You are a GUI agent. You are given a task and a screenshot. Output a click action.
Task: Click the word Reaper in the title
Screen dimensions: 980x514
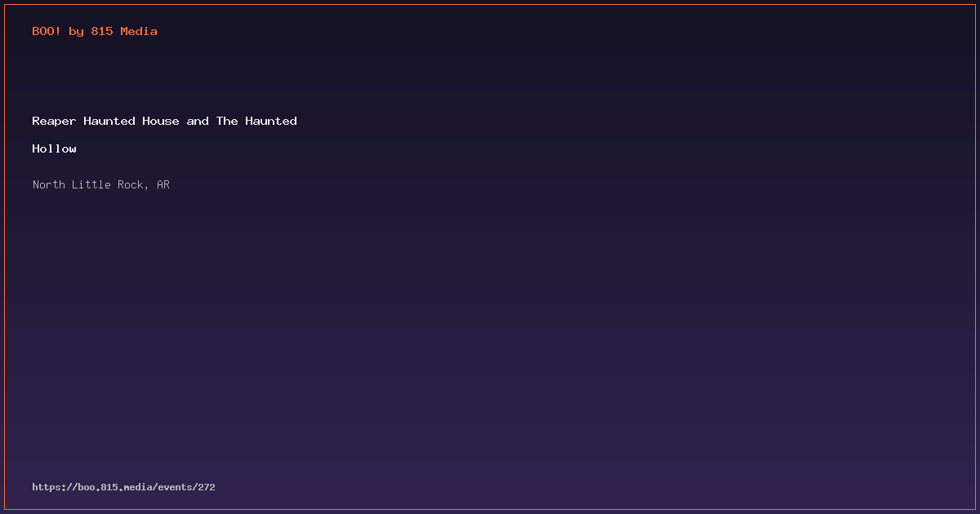tap(54, 121)
